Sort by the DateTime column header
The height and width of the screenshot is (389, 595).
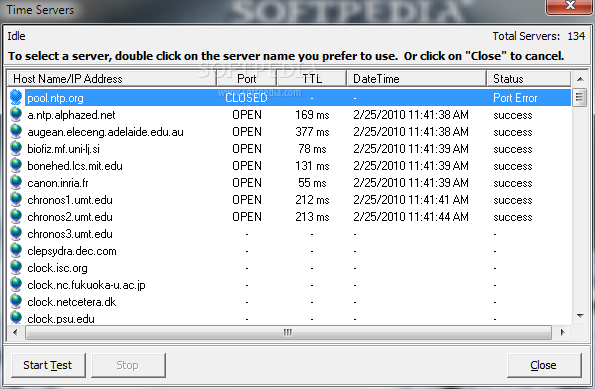pos(416,79)
